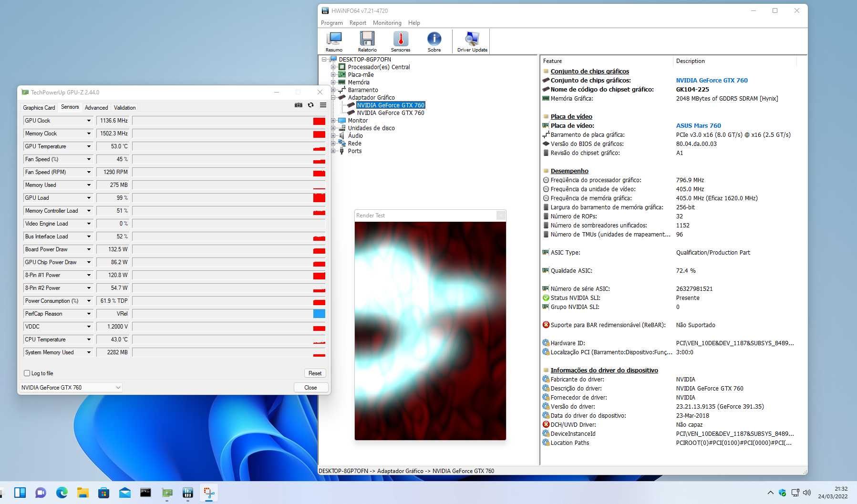This screenshot has height=504, width=857.
Task: Click the Command Prompt taskbar icon
Action: [145, 493]
